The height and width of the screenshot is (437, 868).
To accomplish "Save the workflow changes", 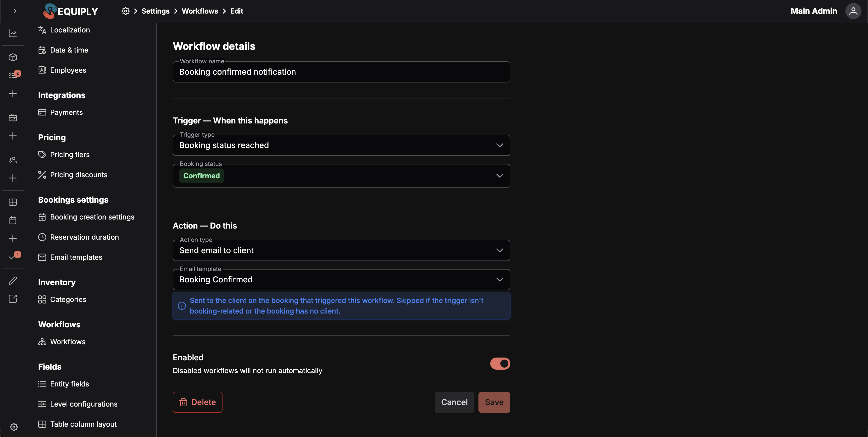I will pyautogui.click(x=494, y=402).
